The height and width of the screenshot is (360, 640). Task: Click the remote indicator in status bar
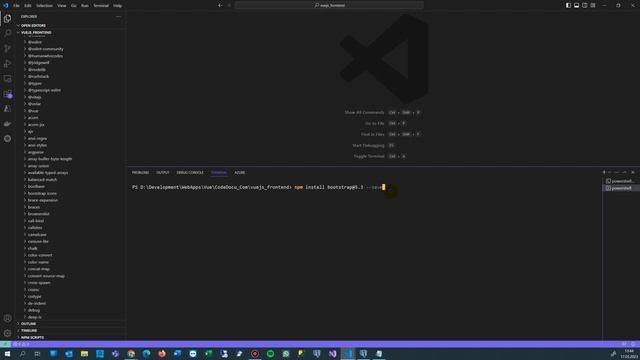click(x=5, y=344)
